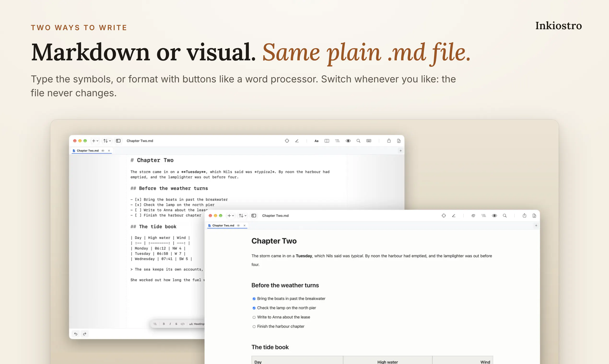The image size is (609, 364).
Task: Open the Headings menu in the floating format bar
Action: [x=197, y=324]
